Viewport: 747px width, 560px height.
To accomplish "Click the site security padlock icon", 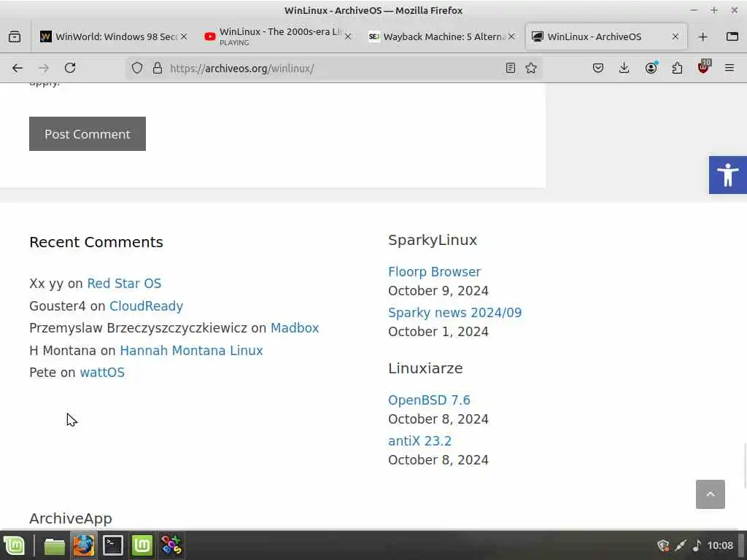I will tap(158, 68).
